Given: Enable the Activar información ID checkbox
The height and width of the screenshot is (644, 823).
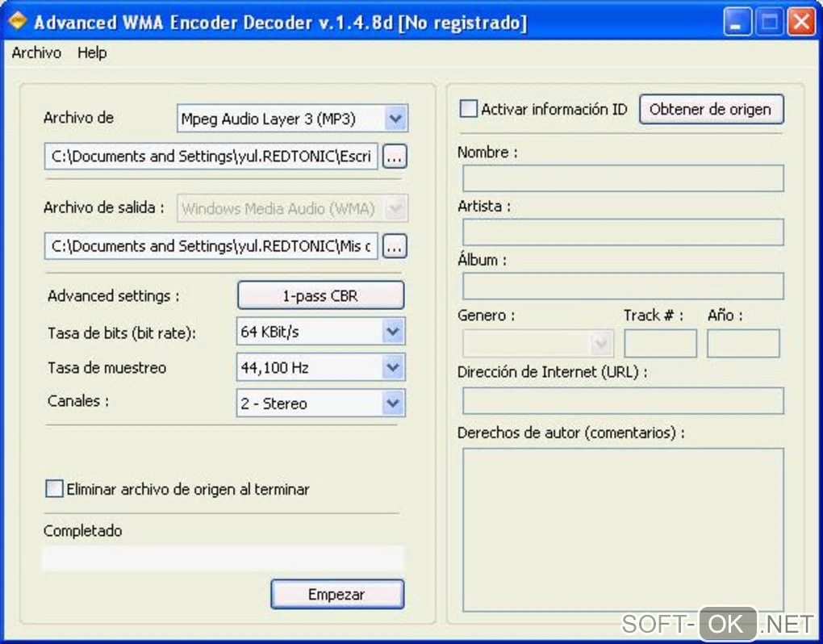Looking at the screenshot, I should (468, 109).
